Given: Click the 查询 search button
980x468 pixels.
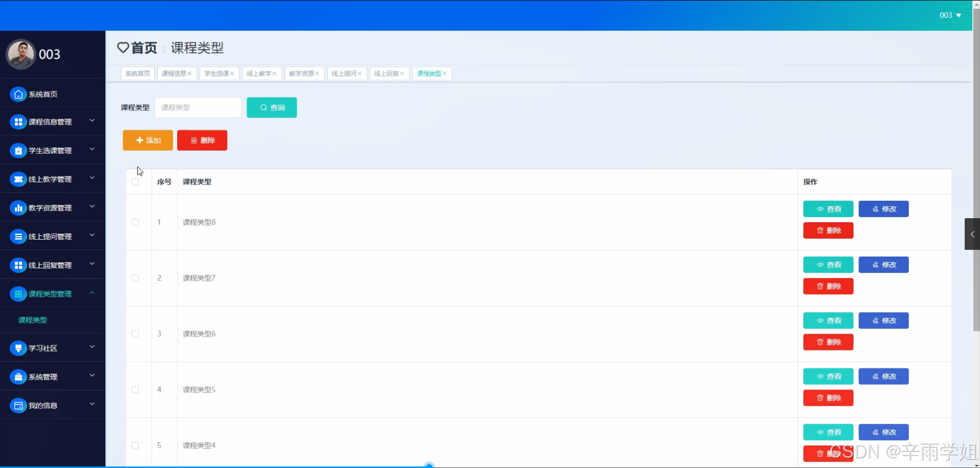Looking at the screenshot, I should (272, 107).
